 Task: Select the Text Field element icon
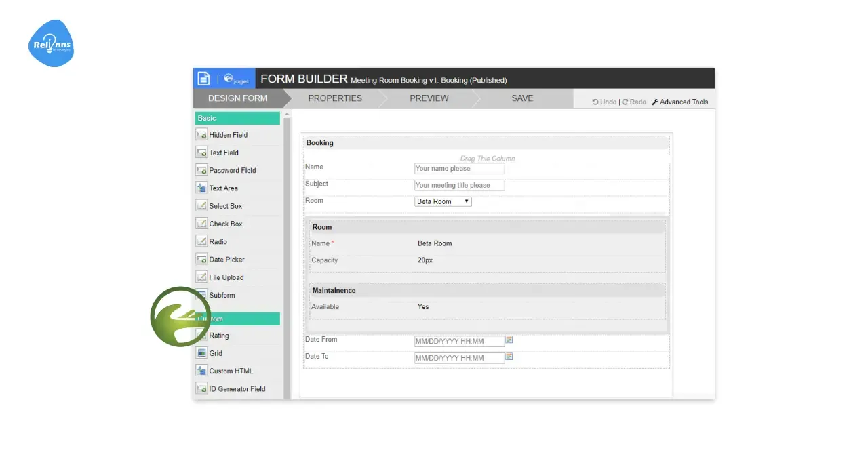(201, 153)
